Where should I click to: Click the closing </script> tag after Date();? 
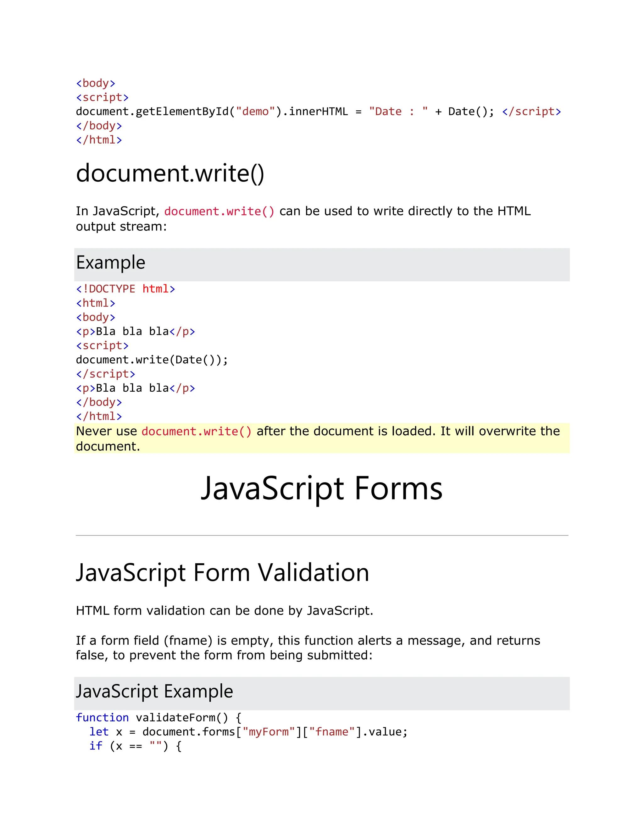[x=531, y=112]
